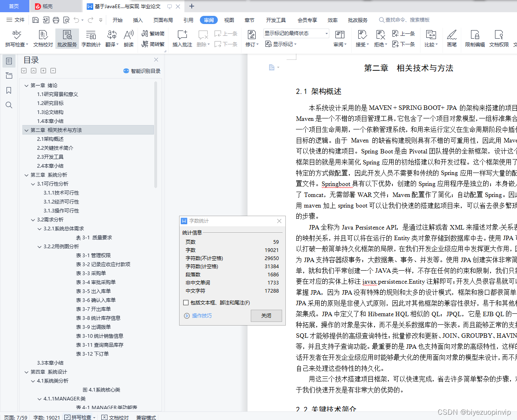
Task: Toggle the checkbox atop the 目录 panel
Action: (x=24, y=70)
